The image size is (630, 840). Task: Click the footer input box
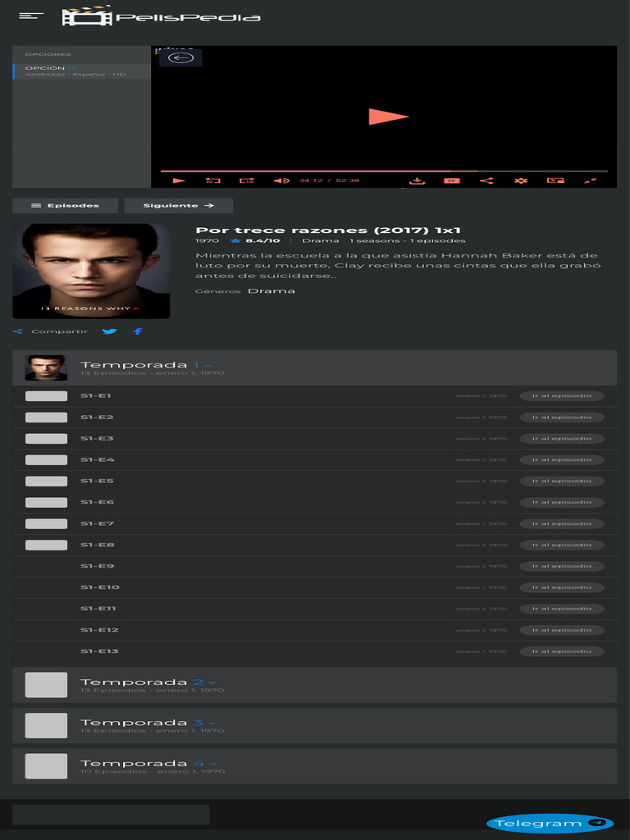coord(111,815)
